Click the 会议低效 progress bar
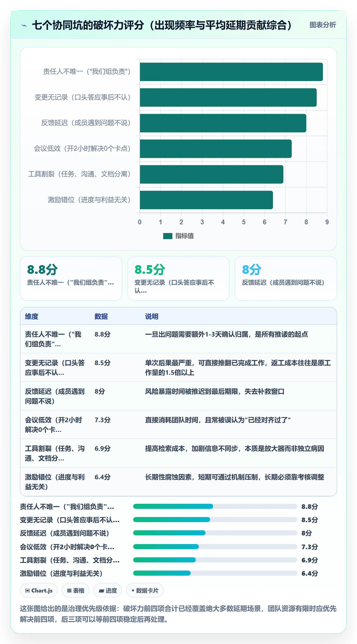The image size is (357, 644). click(215, 547)
